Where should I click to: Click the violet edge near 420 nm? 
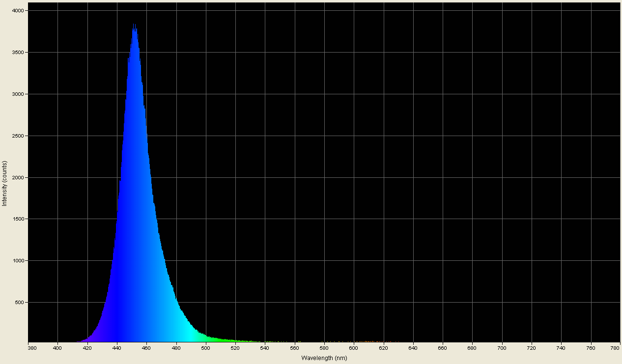(91, 339)
